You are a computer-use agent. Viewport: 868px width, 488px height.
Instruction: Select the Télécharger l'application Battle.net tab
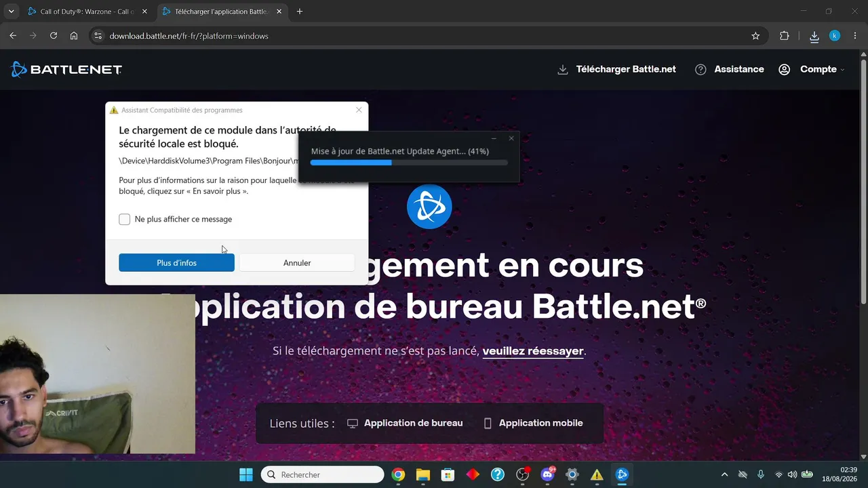222,12
